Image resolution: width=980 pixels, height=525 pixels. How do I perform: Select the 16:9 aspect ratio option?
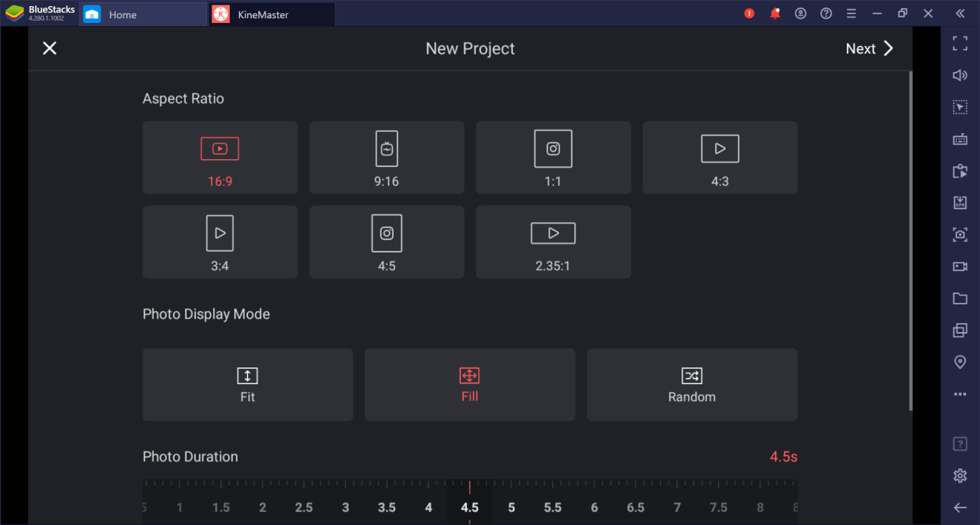click(220, 158)
